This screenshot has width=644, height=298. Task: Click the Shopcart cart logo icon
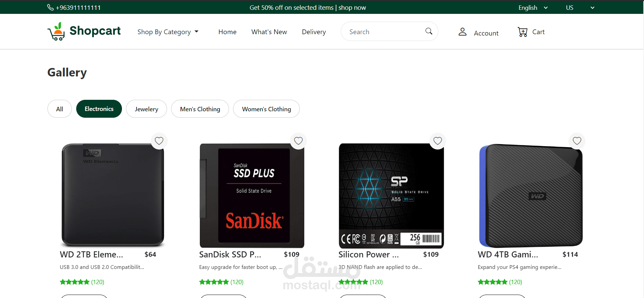[x=56, y=31]
